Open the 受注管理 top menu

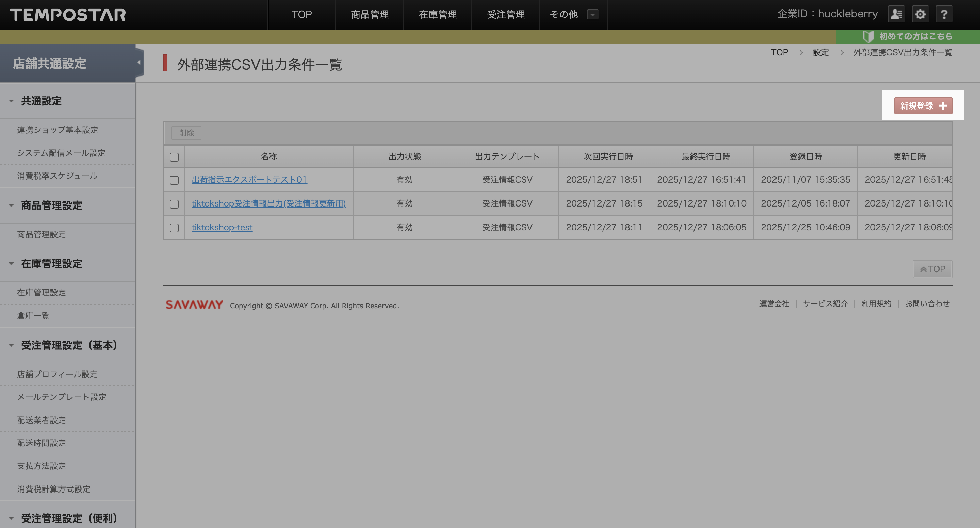pyautogui.click(x=505, y=14)
